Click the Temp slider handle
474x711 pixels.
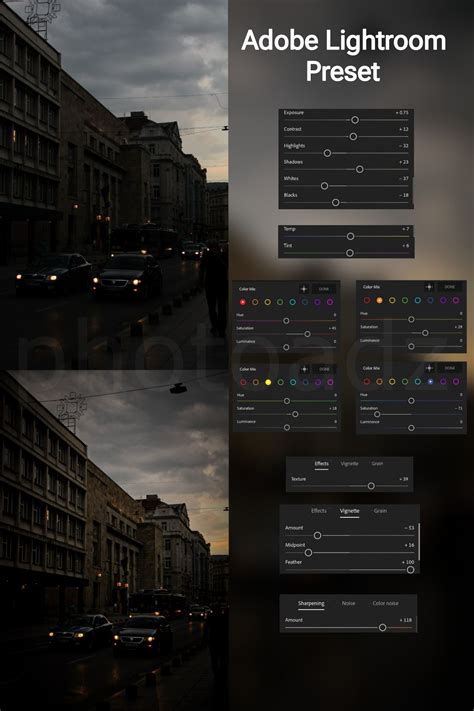pyautogui.click(x=350, y=236)
